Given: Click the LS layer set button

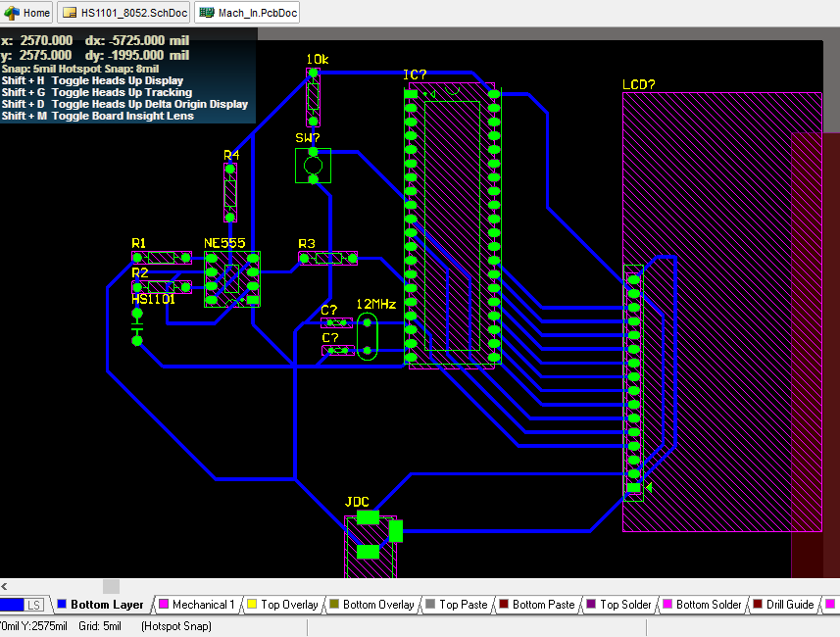Looking at the screenshot, I should tap(34, 605).
